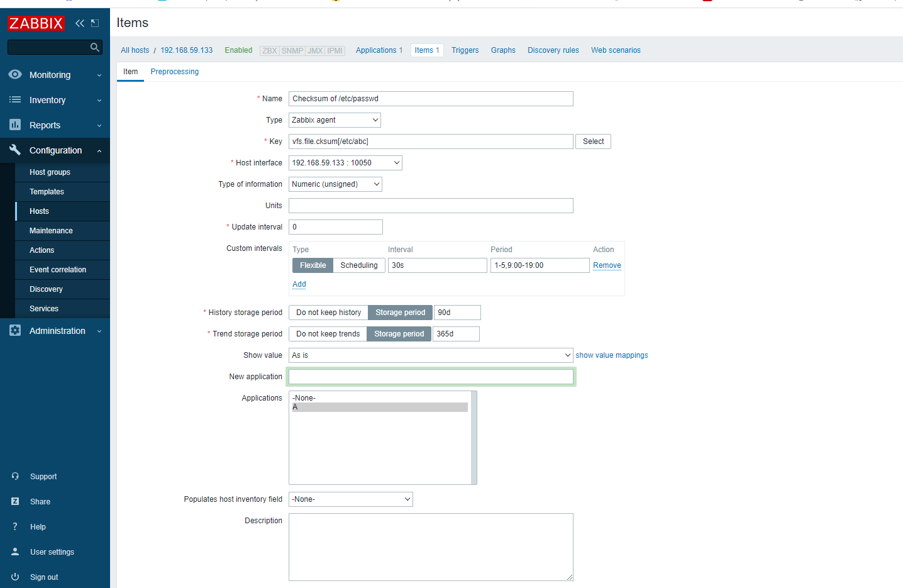Open the Type of information dropdown
Viewport: 903px width, 588px height.
click(x=335, y=184)
